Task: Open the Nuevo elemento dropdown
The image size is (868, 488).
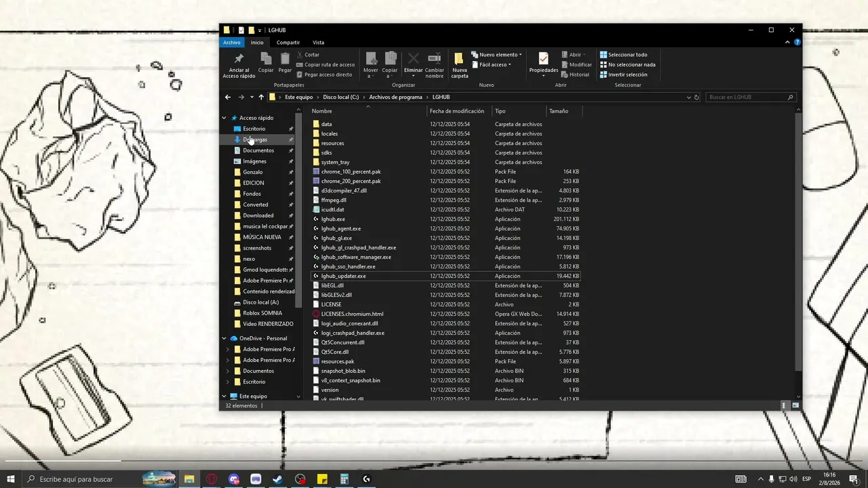Action: pos(497,55)
